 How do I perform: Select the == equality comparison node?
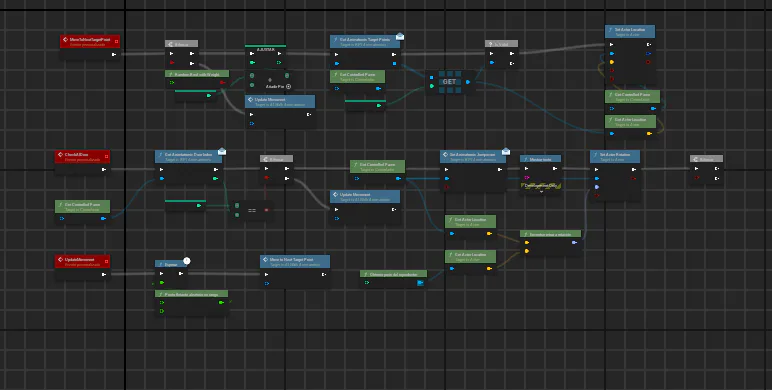coord(252,210)
